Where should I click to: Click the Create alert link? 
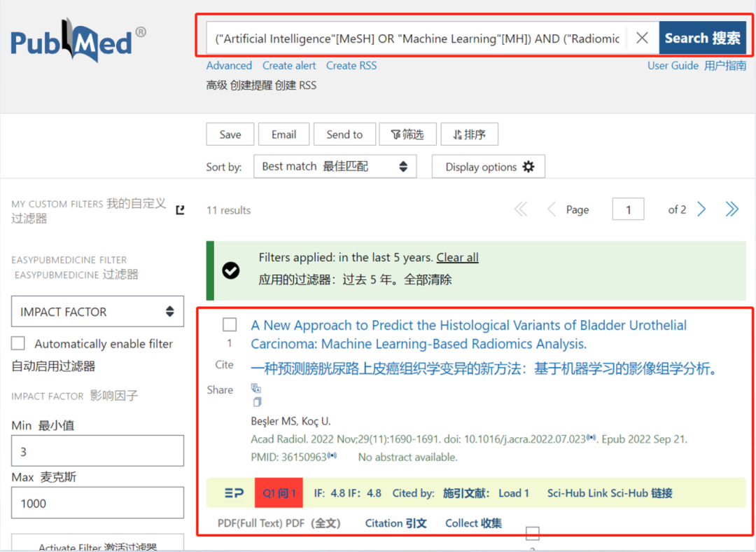click(289, 66)
